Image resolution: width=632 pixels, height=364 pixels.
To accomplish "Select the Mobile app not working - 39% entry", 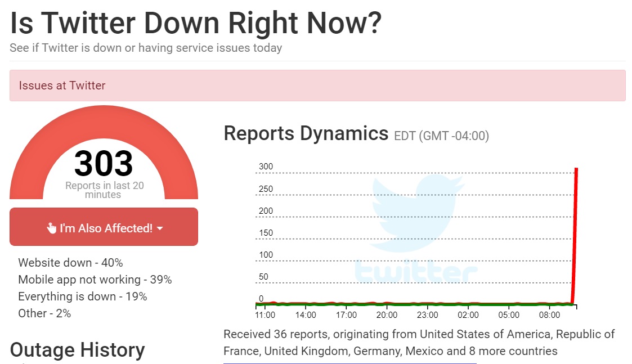I will coord(95,280).
